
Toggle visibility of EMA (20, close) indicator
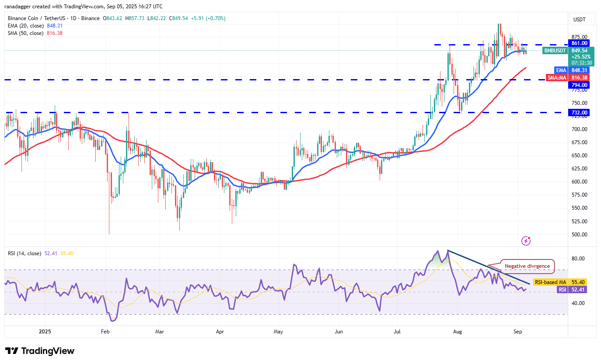pyautogui.click(x=26, y=26)
